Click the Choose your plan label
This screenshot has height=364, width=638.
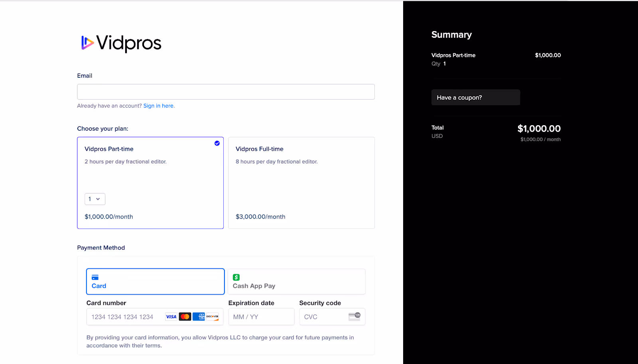(103, 128)
